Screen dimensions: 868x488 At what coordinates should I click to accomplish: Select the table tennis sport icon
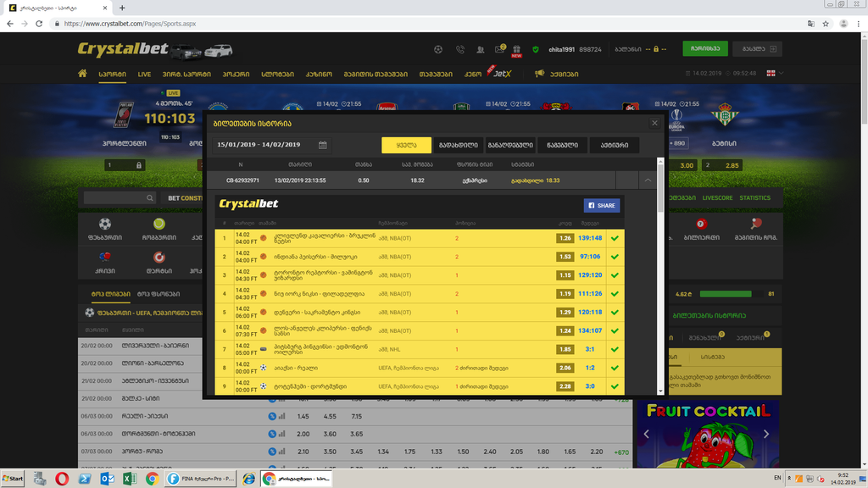pyautogui.click(x=756, y=224)
